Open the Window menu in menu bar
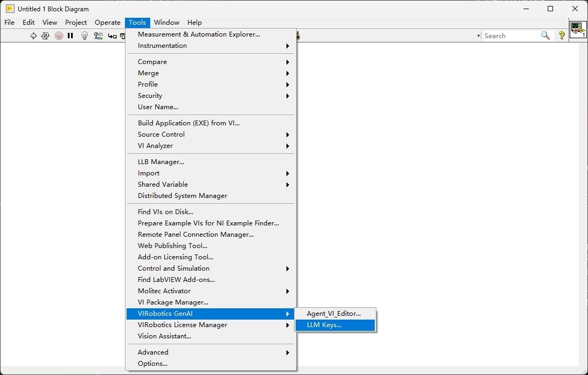588x375 pixels. coord(166,23)
